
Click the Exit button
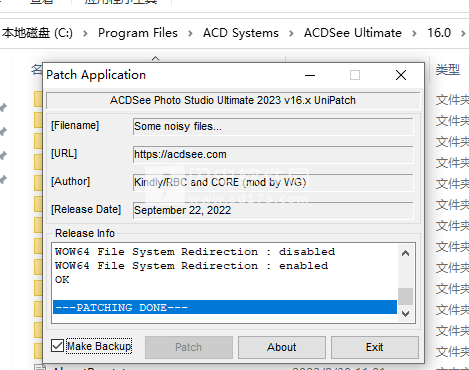pyautogui.click(x=375, y=347)
